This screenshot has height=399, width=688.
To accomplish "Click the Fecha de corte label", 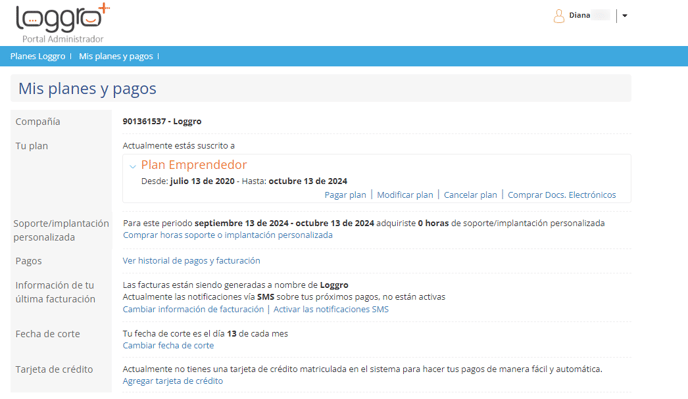I will click(x=48, y=334).
